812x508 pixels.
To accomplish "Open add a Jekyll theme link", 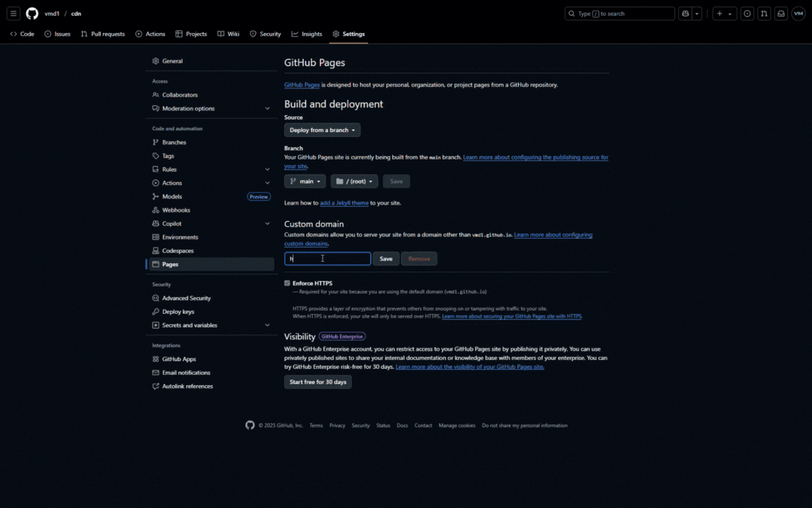I will tap(344, 202).
